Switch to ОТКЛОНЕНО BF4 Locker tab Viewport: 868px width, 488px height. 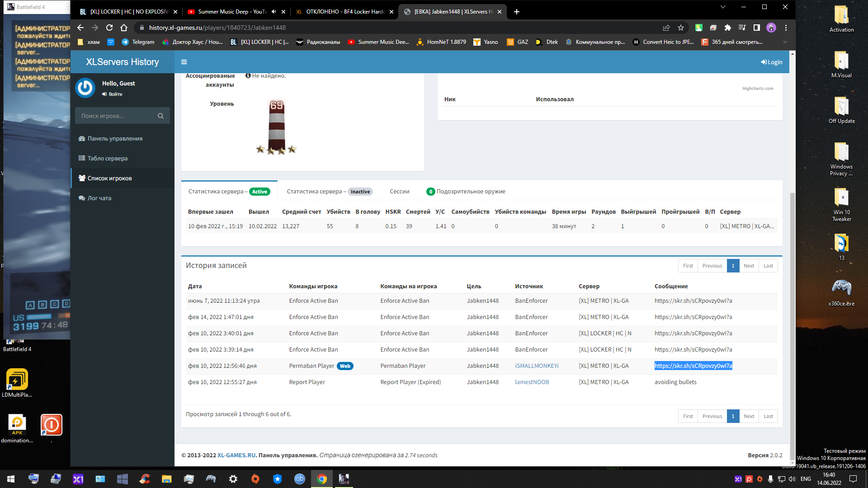(344, 12)
